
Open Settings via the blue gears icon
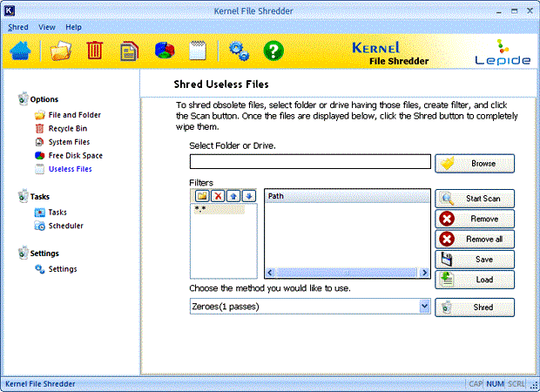[240, 51]
